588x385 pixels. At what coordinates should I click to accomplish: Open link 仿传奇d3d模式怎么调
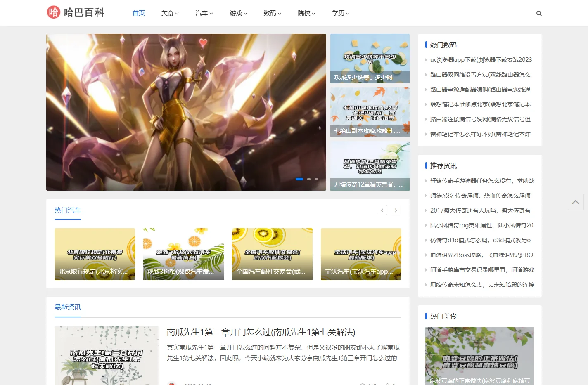[480, 240]
